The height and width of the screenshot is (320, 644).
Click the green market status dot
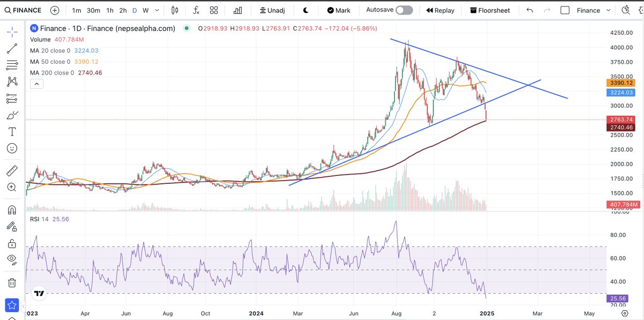(186, 28)
